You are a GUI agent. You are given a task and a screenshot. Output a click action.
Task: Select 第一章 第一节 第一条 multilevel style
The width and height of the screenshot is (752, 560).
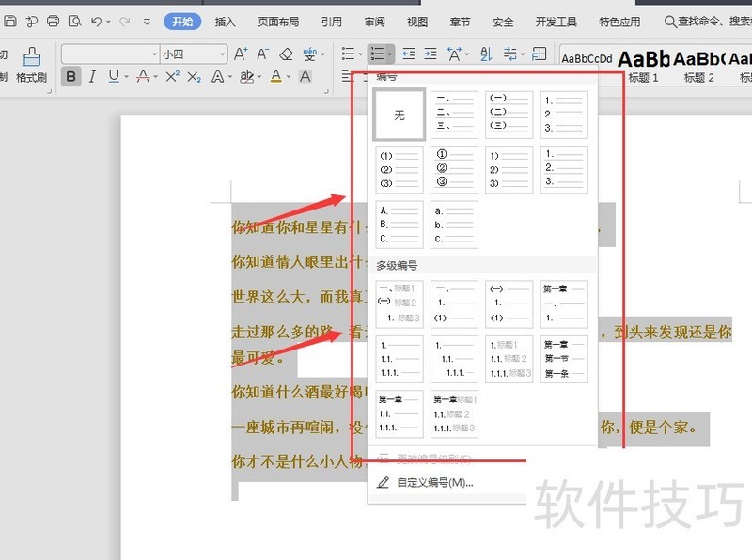click(x=564, y=359)
